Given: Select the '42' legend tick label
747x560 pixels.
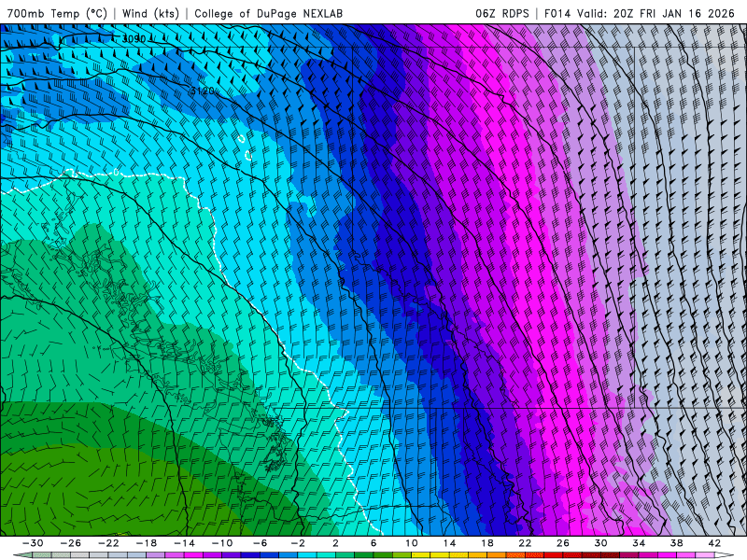Looking at the screenshot, I should point(714,543).
